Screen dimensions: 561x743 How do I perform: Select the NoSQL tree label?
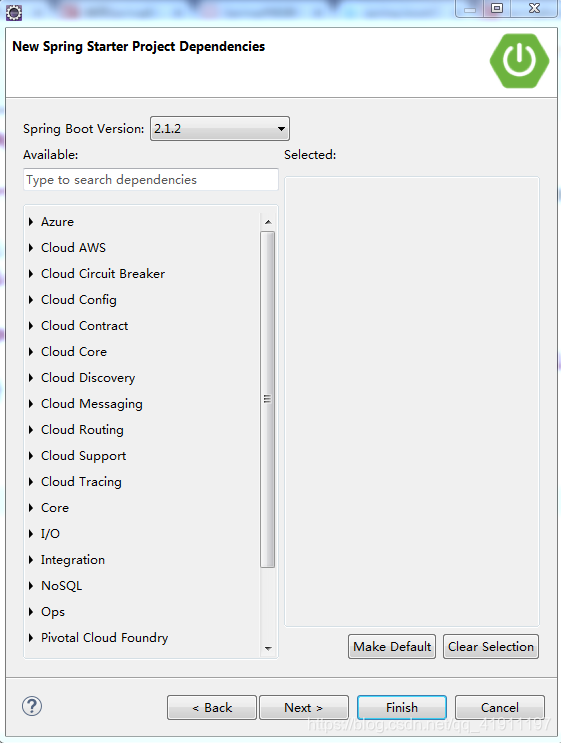[x=62, y=586]
